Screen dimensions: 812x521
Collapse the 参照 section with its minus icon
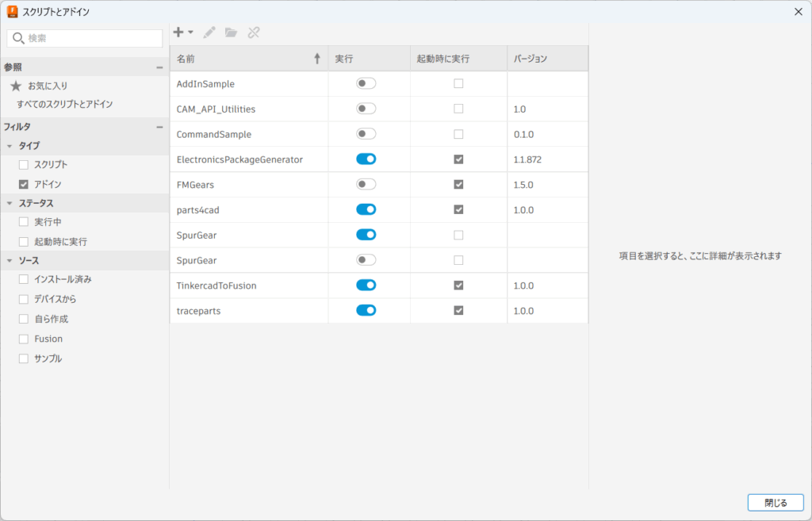pyautogui.click(x=159, y=67)
